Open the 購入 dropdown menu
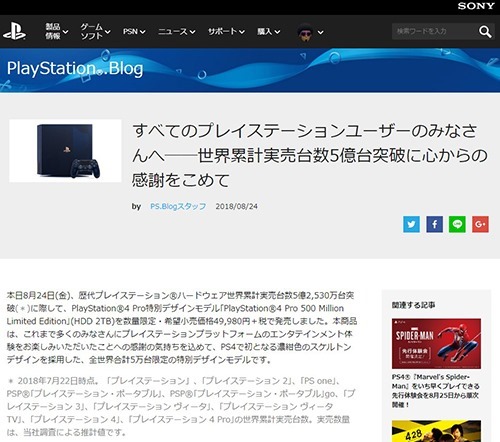 pos(268,32)
